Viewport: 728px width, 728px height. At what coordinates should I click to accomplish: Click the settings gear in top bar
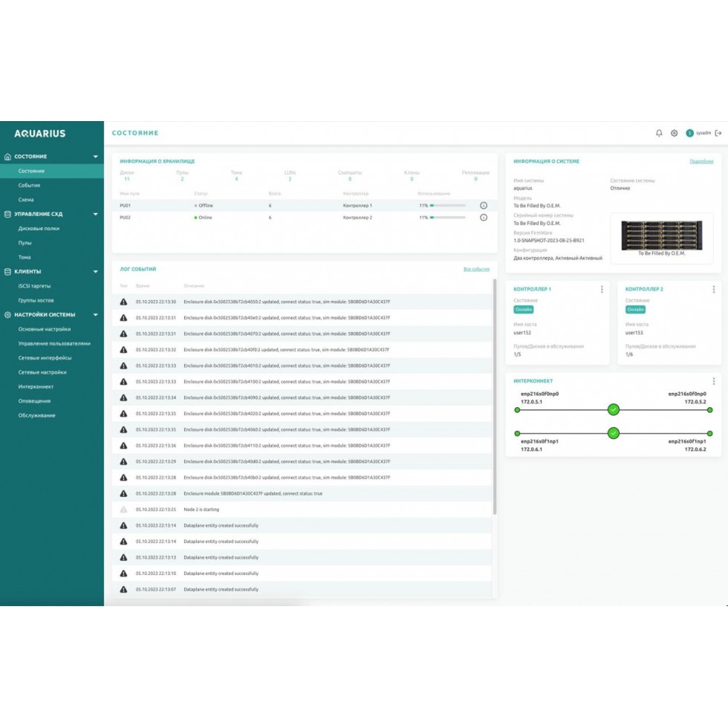tap(675, 133)
